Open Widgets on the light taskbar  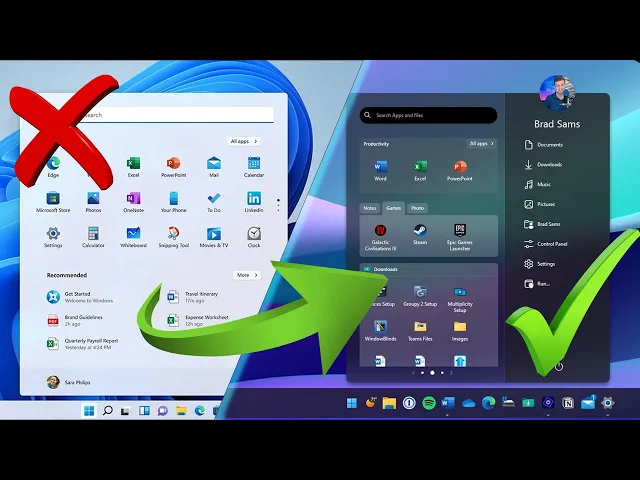[144, 411]
